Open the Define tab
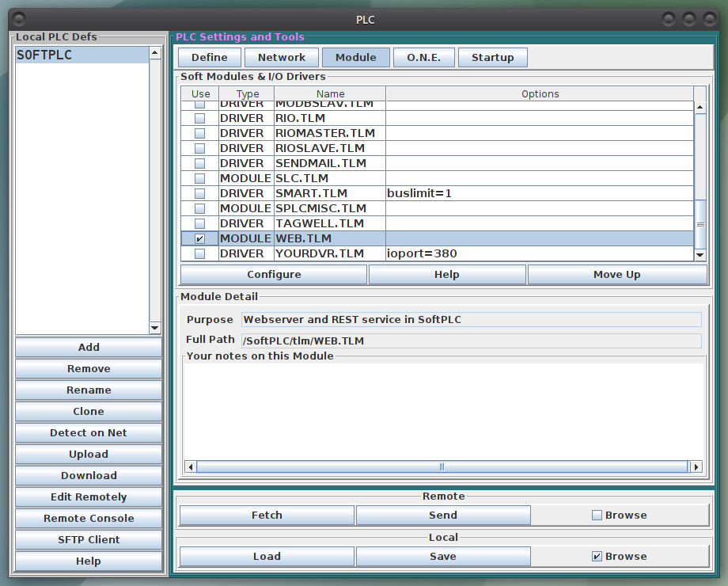Image resolution: width=728 pixels, height=586 pixels. click(x=210, y=58)
